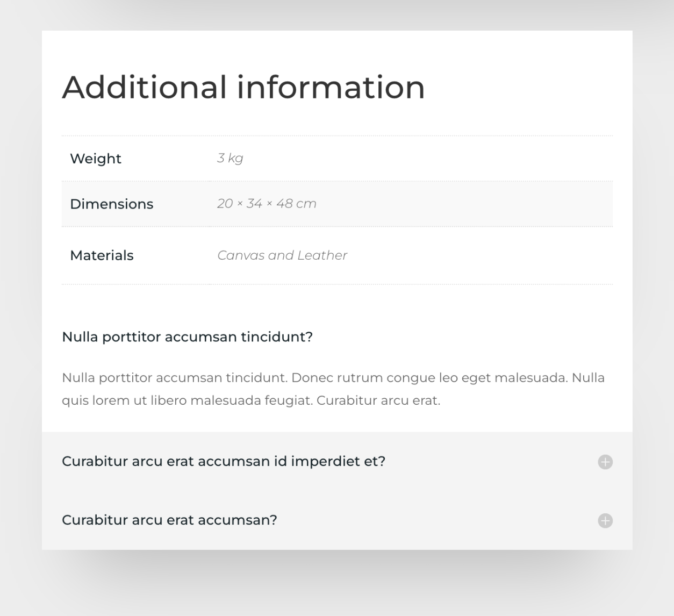
Task: Click the '3 kg' weight value
Action: pyautogui.click(x=230, y=158)
